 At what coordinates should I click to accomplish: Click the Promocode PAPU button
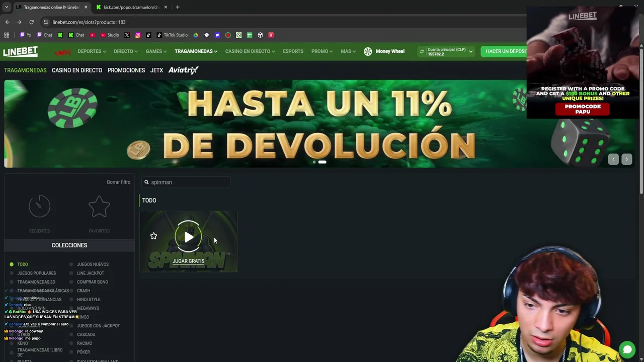583,109
